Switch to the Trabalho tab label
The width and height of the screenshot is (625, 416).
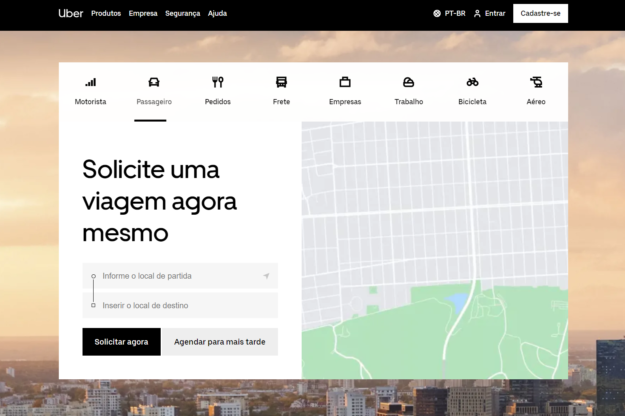tap(409, 102)
